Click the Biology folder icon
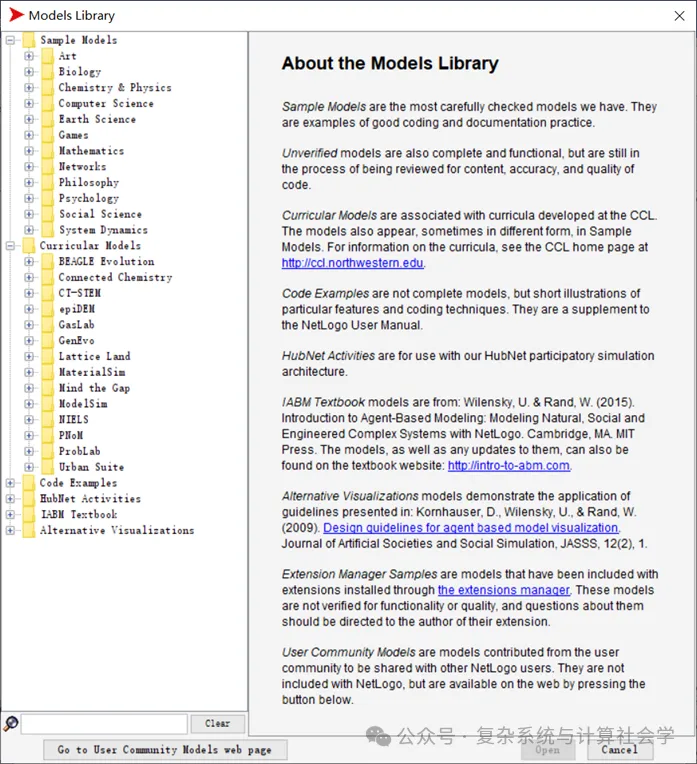Image resolution: width=697 pixels, height=764 pixels. pyautogui.click(x=47, y=72)
